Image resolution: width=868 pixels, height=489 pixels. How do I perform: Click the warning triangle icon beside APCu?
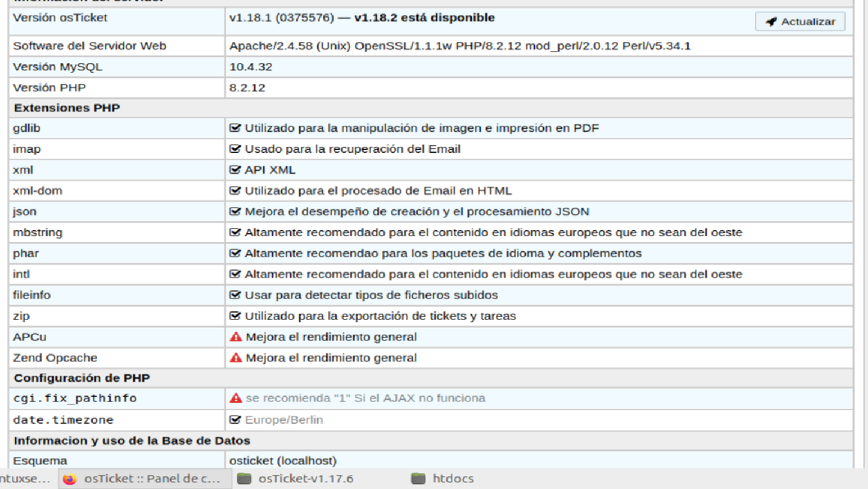236,337
